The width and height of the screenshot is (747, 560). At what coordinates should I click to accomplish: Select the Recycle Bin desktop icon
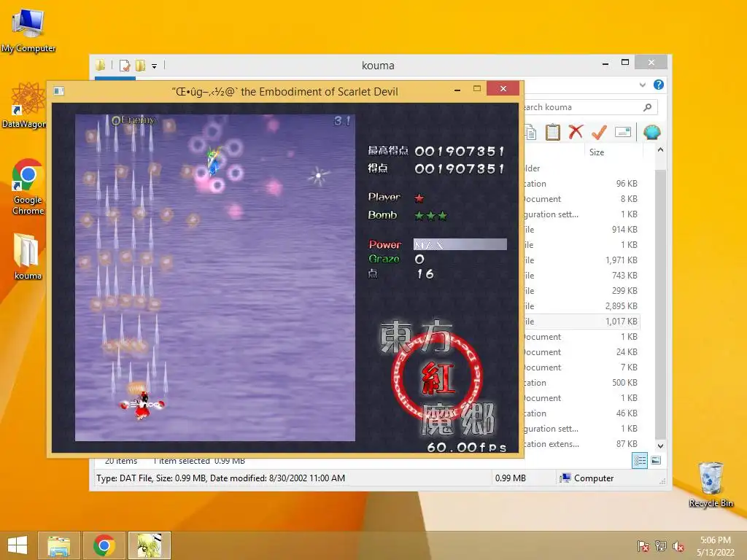[711, 485]
